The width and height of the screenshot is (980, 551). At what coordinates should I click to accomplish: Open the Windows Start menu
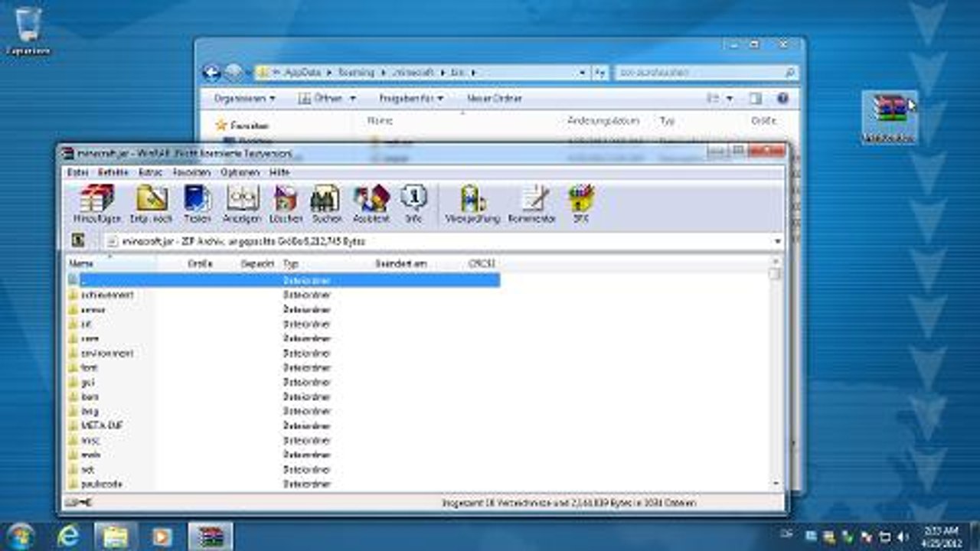pos(20,536)
